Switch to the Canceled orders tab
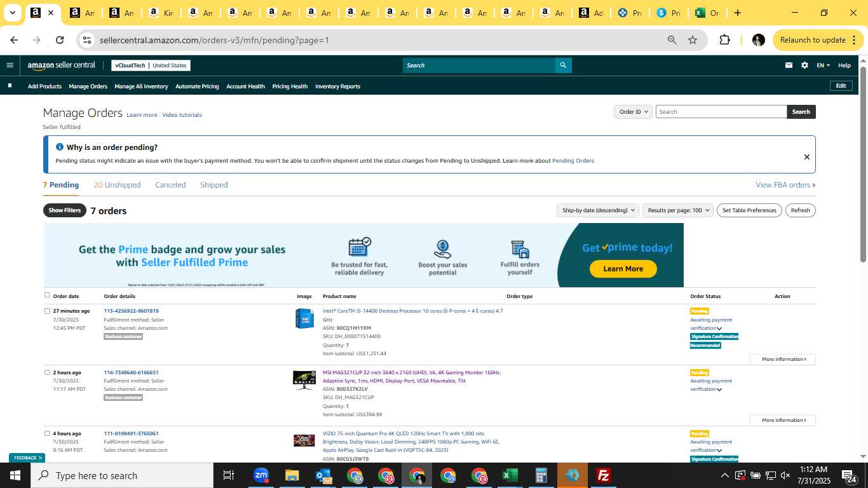This screenshot has height=488, width=868. tap(170, 185)
